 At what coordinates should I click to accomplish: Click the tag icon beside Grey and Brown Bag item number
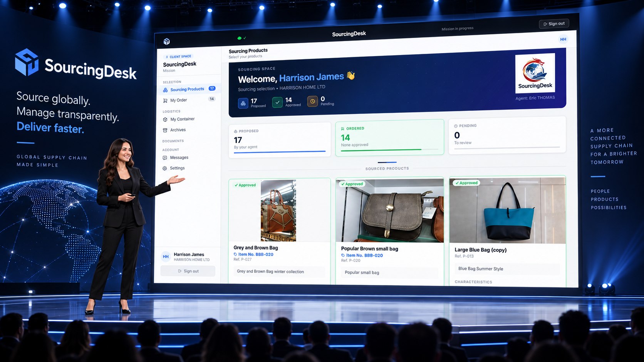[x=235, y=254]
